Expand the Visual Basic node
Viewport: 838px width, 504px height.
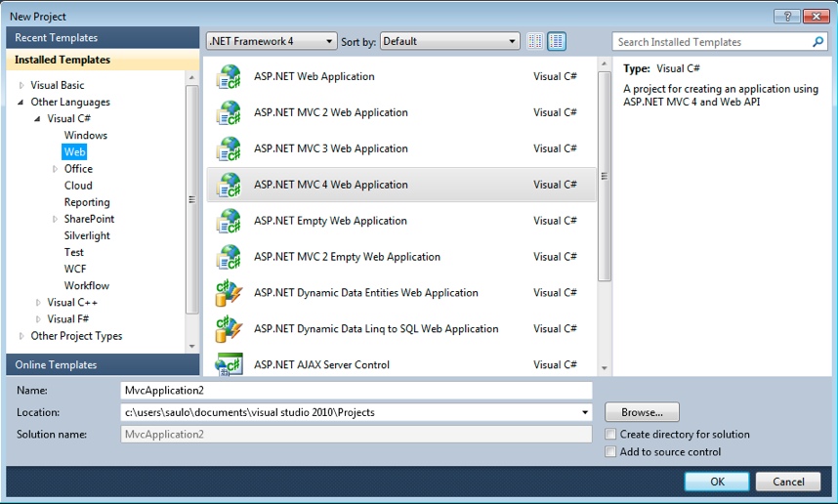coord(21,86)
